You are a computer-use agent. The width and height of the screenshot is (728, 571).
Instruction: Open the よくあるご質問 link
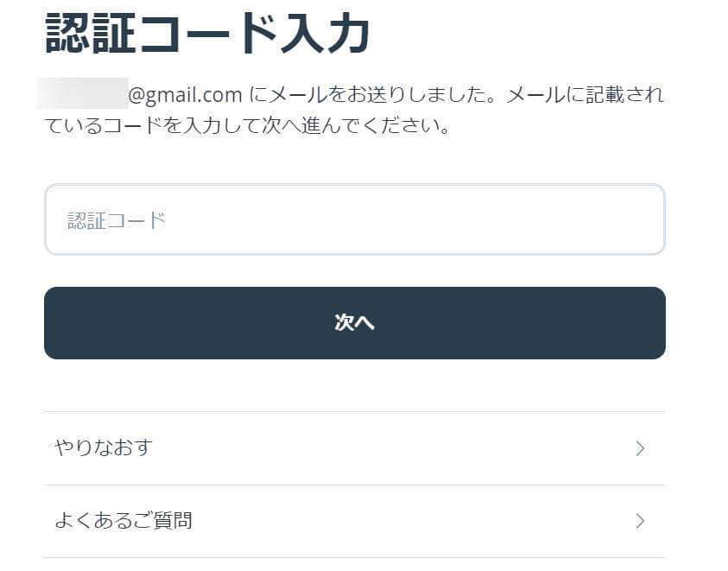point(354,521)
